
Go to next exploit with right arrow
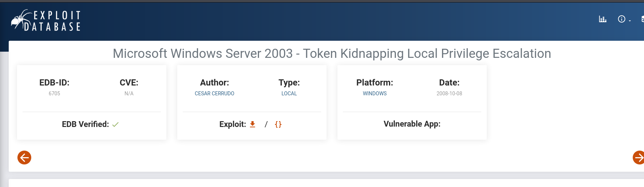[x=638, y=158]
